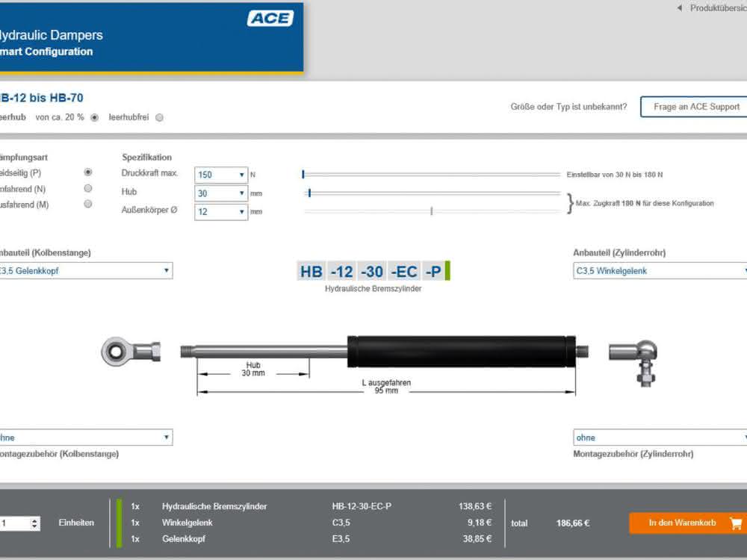Click the Winkelgelenk angle joint image
Screen dimensions: 747x560
633,362
